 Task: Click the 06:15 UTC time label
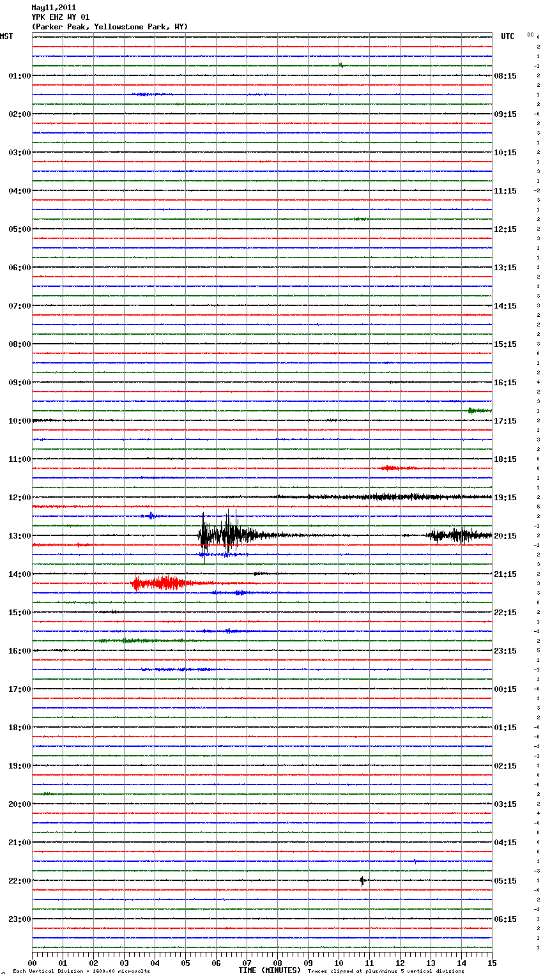[505, 919]
